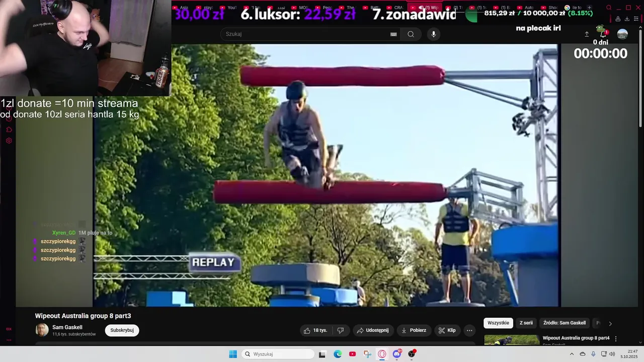Screen dimensions: 644x362
Task: Open OBS Studio from the taskbar
Action: pyautogui.click(x=412, y=354)
